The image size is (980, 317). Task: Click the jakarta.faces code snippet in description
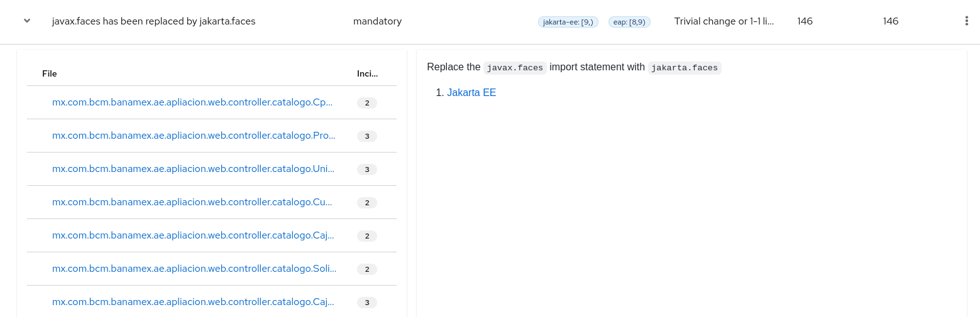(x=685, y=68)
